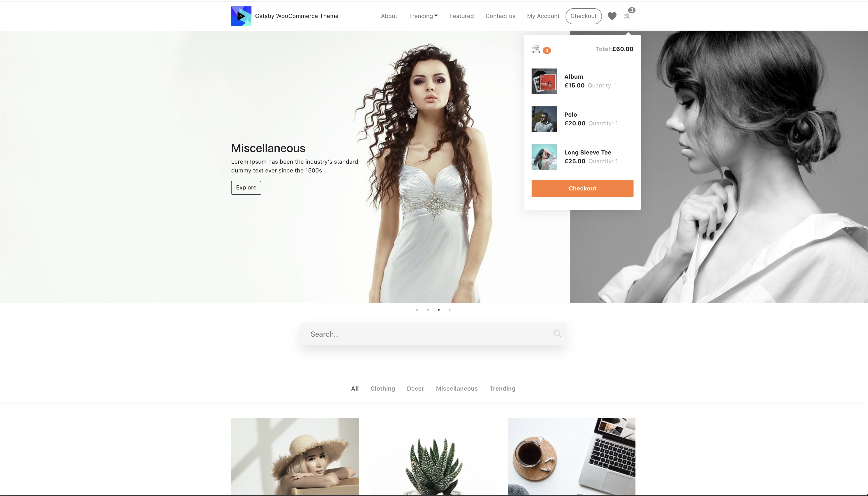Click the search input field
The width and height of the screenshot is (868, 496).
(x=434, y=334)
